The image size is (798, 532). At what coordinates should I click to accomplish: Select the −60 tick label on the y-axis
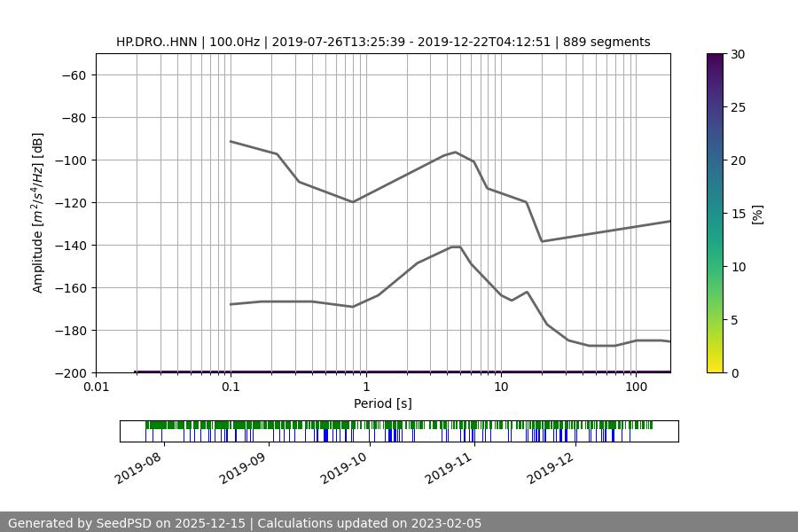coord(72,74)
